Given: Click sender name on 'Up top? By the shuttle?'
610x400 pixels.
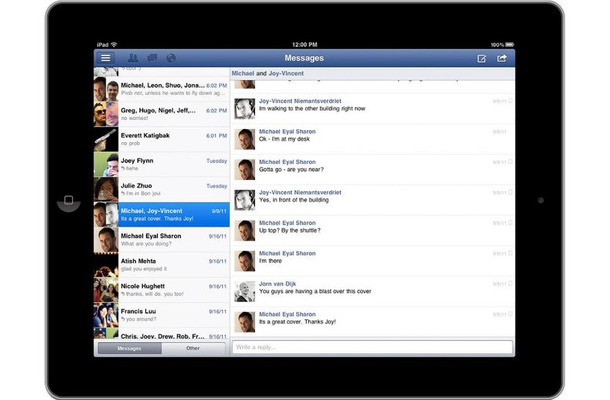Looking at the screenshot, I should pos(287,223).
